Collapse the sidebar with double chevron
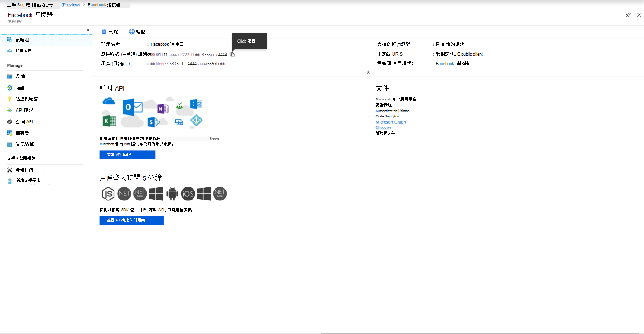 [x=88, y=30]
